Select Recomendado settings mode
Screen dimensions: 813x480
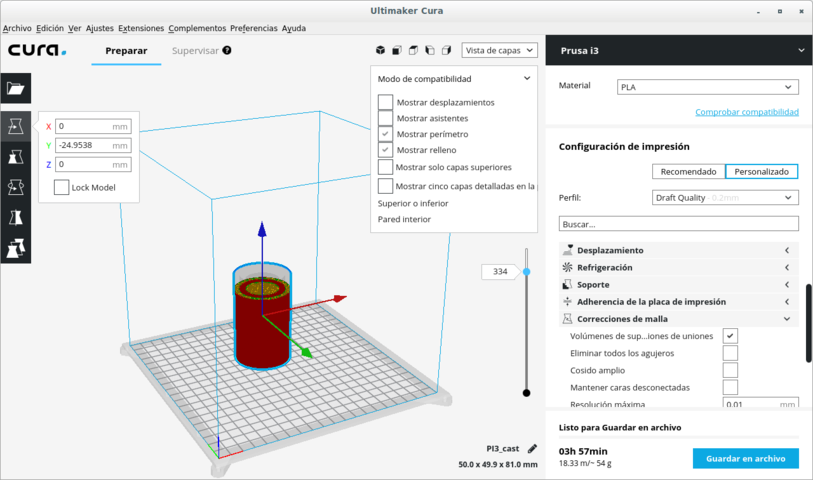pyautogui.click(x=688, y=171)
